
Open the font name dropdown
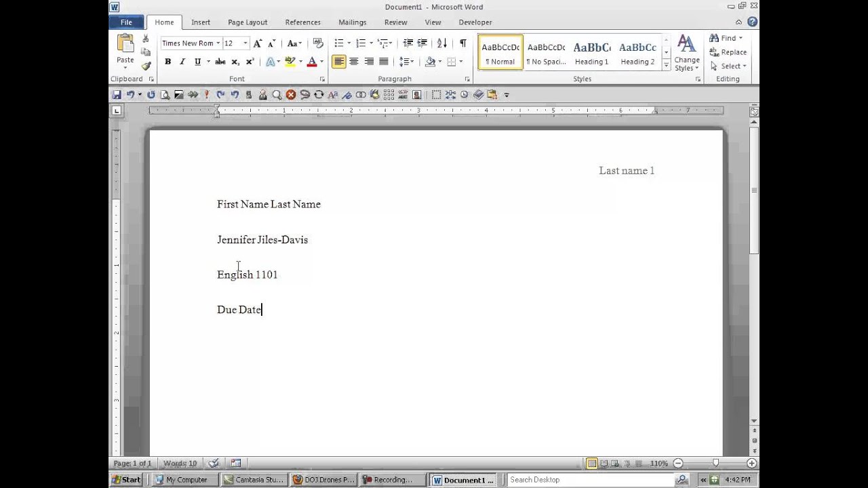pyautogui.click(x=218, y=43)
